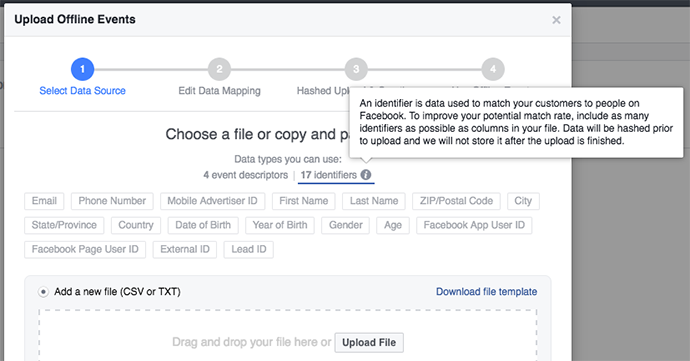Image resolution: width=690 pixels, height=361 pixels.
Task: Select Add a new file radio button
Action: tap(43, 292)
